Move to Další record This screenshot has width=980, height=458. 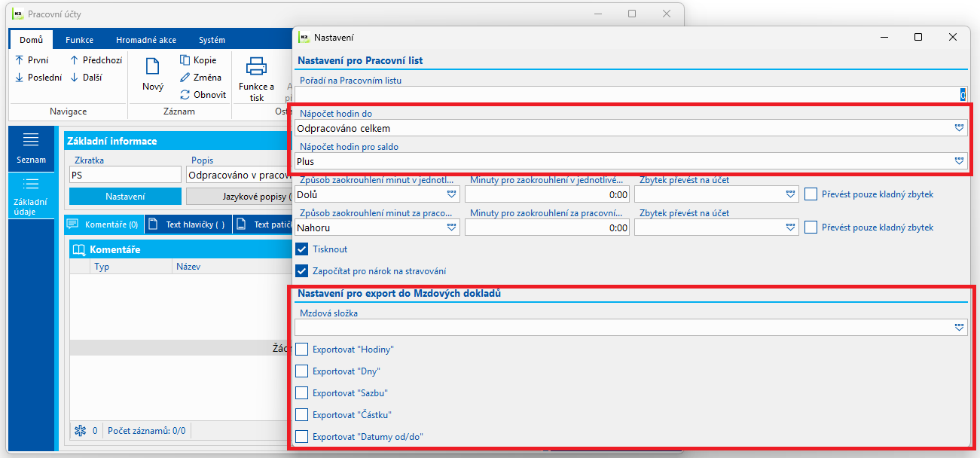(86, 78)
